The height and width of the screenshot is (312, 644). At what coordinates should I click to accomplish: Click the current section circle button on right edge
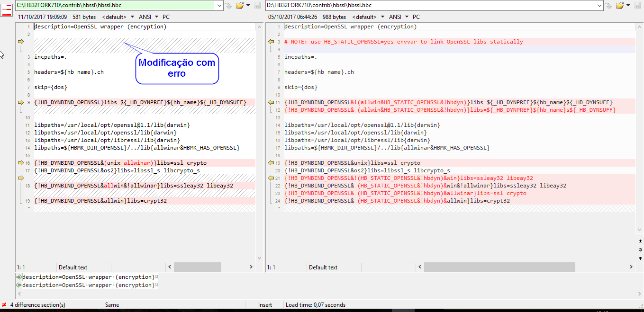[x=640, y=250]
